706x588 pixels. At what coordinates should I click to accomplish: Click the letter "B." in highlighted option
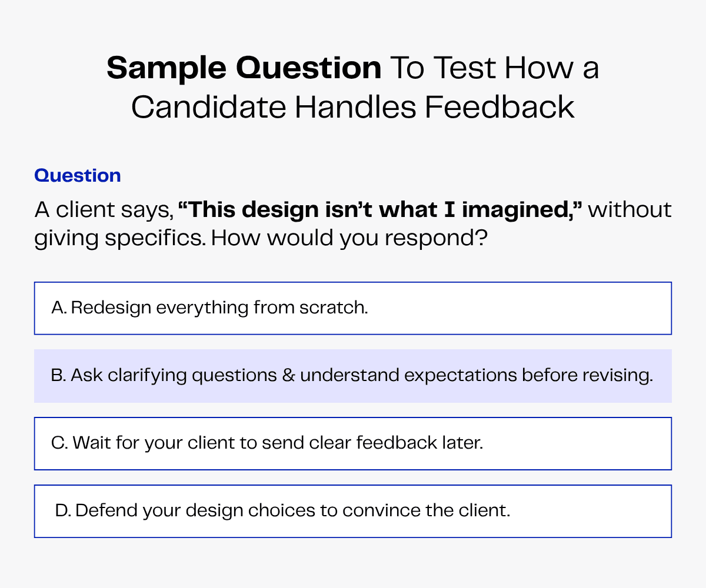pyautogui.click(x=58, y=376)
